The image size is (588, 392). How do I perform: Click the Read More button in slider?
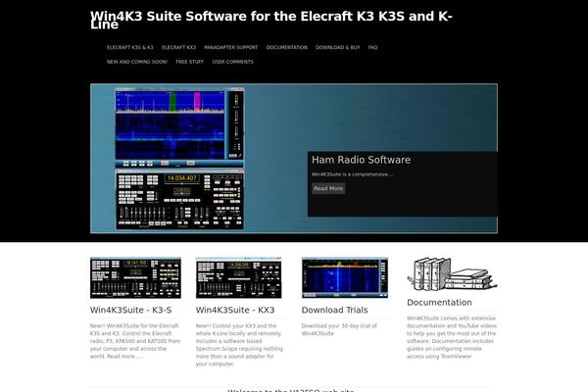pyautogui.click(x=328, y=188)
